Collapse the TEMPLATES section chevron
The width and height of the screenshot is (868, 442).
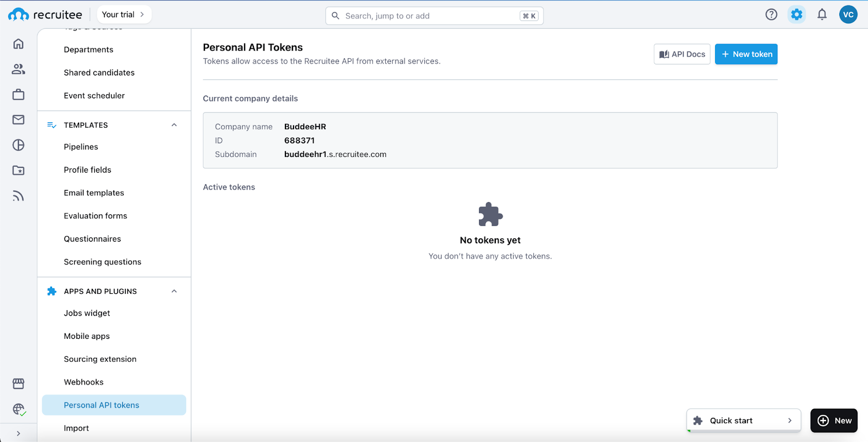click(174, 125)
